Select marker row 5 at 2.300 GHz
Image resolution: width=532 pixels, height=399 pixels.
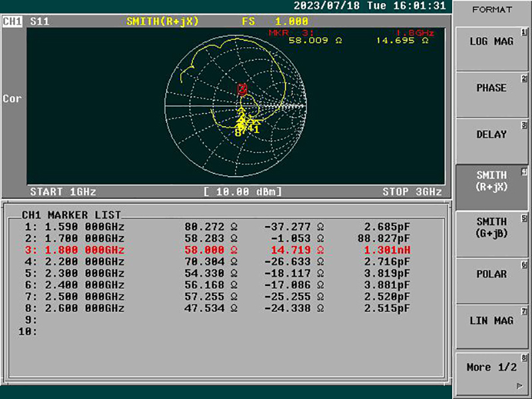pos(217,273)
